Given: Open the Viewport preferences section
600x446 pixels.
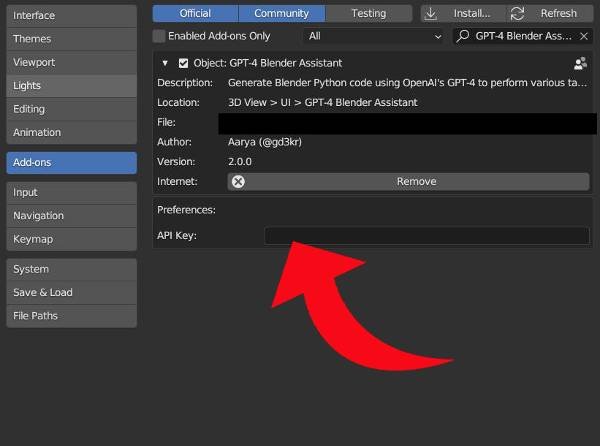Looking at the screenshot, I should (71, 62).
